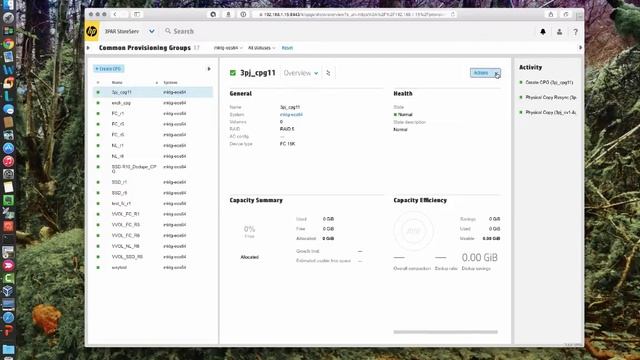Open the third Physical Copy activity entry
This screenshot has height=360, width=640.
551,112
